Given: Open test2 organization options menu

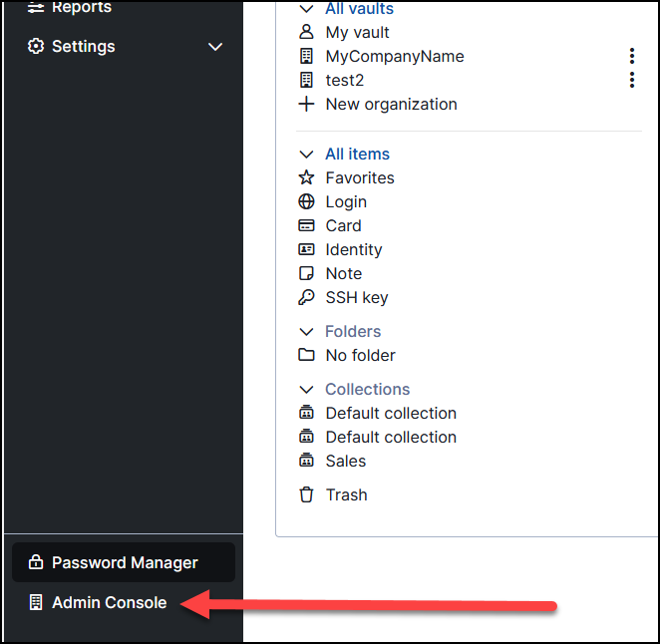Looking at the screenshot, I should pos(632,81).
